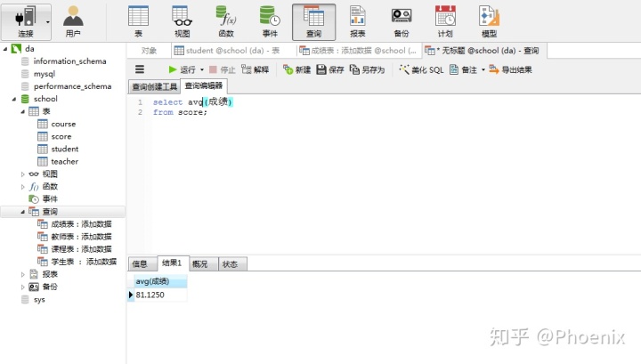This screenshot has height=364, width=641.
Task: Switch to the 对象 tab
Action: tap(149, 51)
